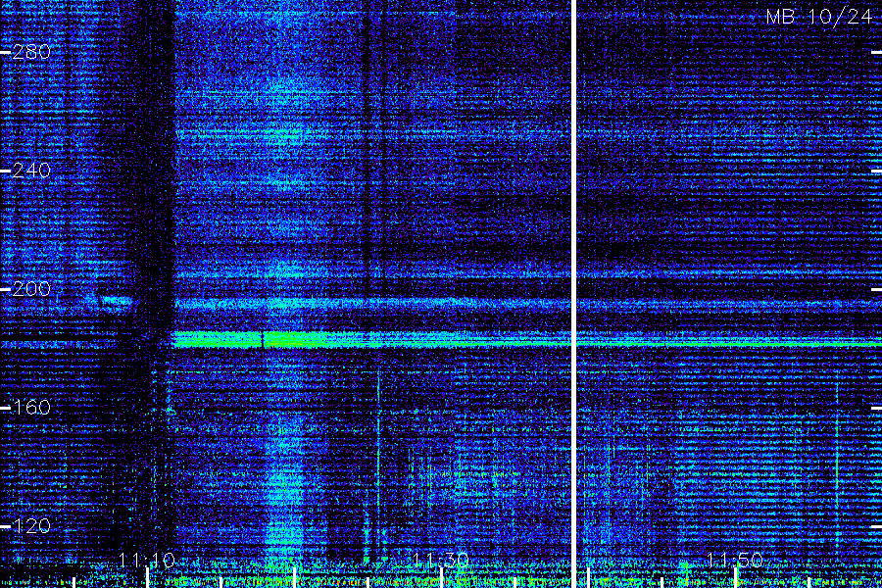Click the vertical white time marker line
882x588 pixels.
pos(573,294)
